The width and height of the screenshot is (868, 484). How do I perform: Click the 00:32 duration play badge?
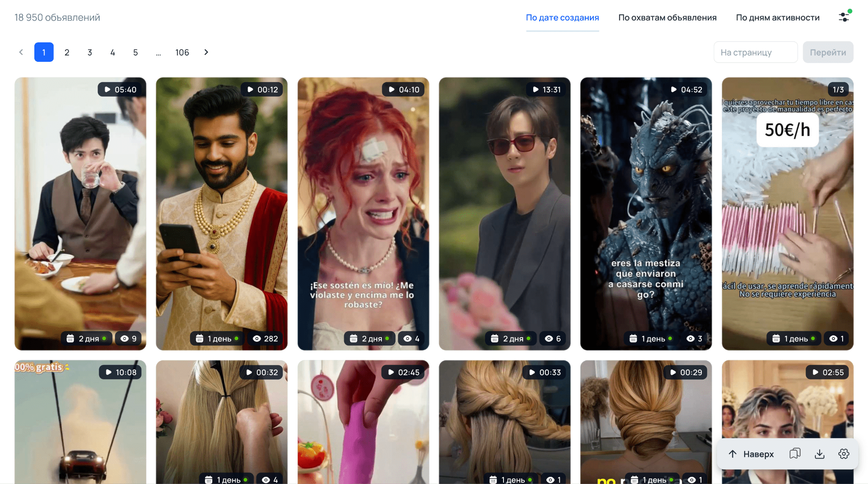262,372
